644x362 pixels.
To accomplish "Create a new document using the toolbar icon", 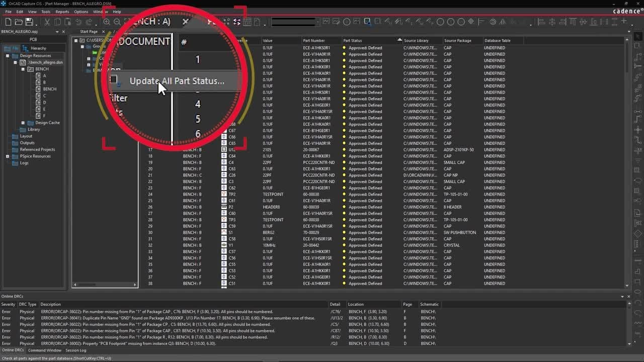I will (8, 22).
